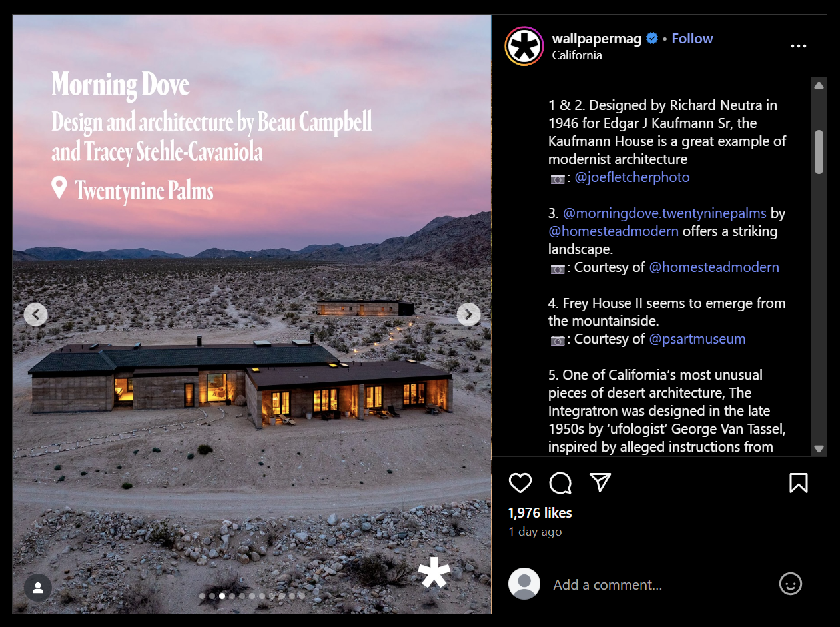840x627 pixels.
Task: Open the emoji picker smiley icon
Action: (791, 584)
